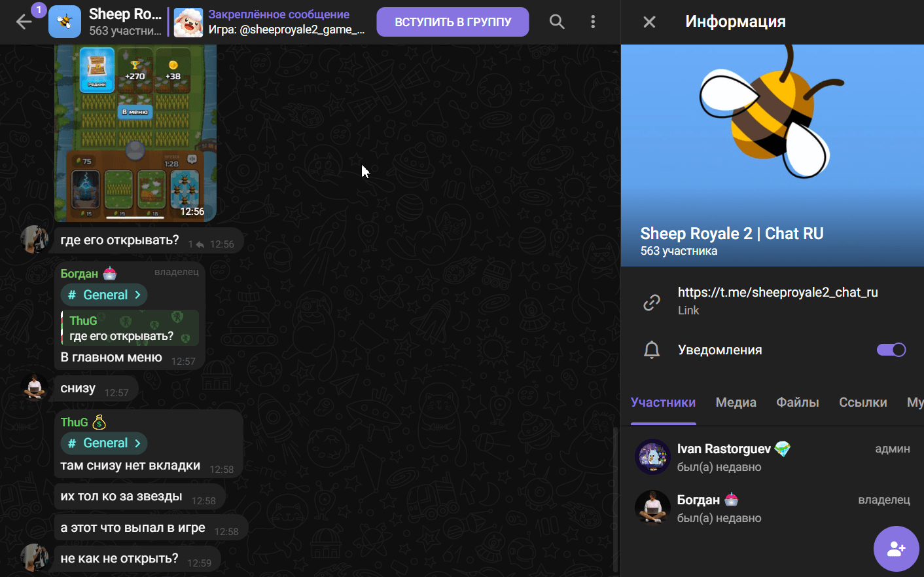The height and width of the screenshot is (577, 924).
Task: Select member Богдан in the participants list
Action: (x=772, y=508)
